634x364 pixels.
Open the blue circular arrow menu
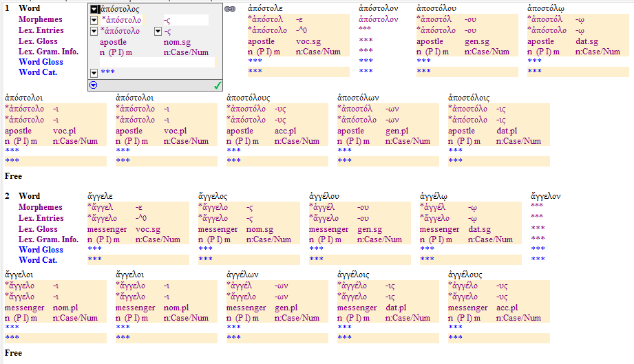coord(94,85)
